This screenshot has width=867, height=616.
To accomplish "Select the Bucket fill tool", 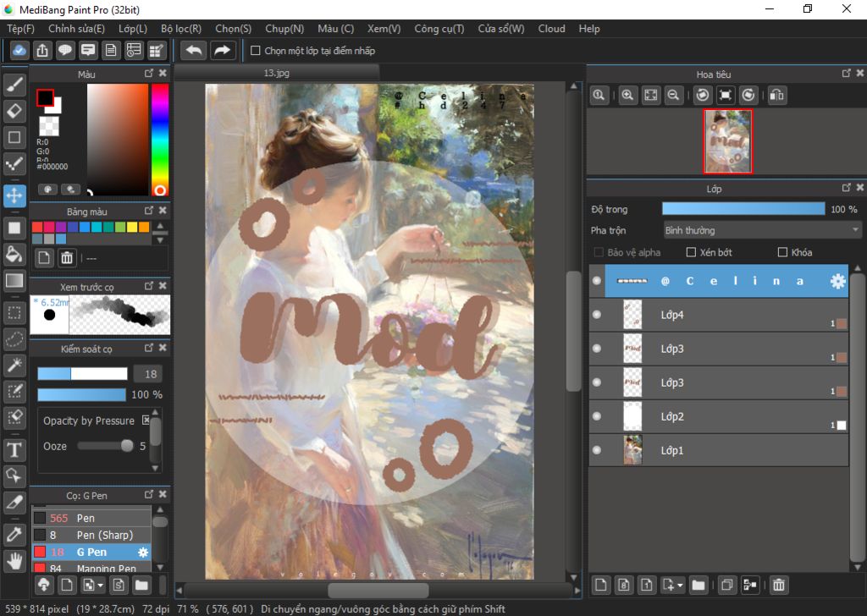I will coord(14,254).
